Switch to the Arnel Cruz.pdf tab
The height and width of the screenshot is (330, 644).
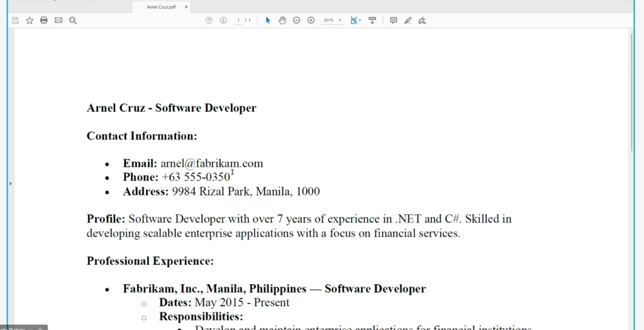(x=161, y=6)
